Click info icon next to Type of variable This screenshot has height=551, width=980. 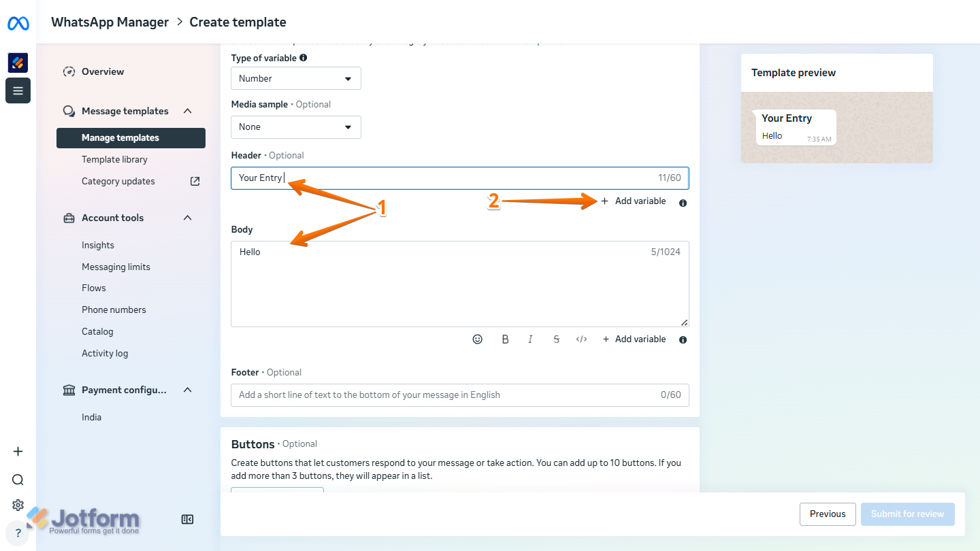[303, 58]
